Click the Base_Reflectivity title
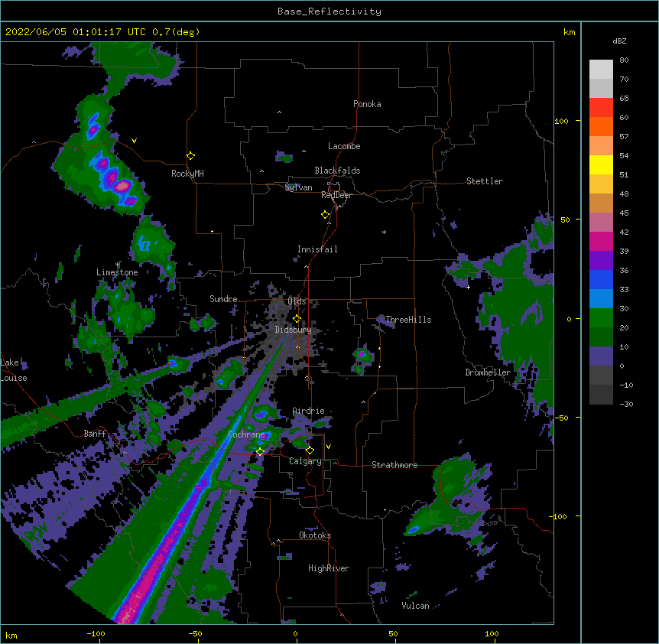Image resolution: width=659 pixels, height=644 pixels. click(329, 11)
